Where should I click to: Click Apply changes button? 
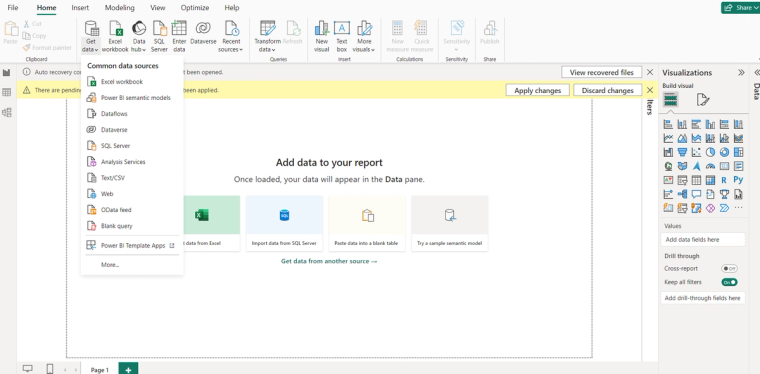coord(538,90)
